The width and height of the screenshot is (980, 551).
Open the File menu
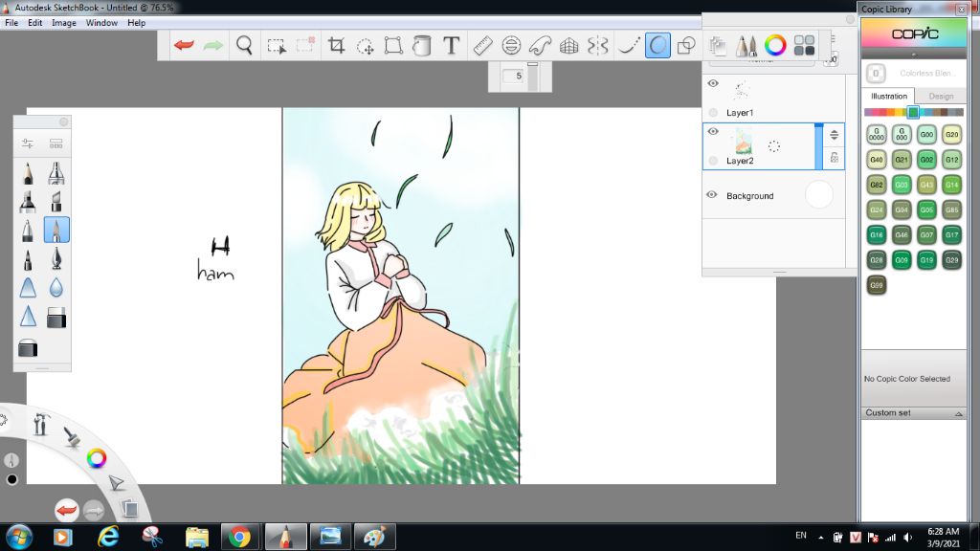tap(11, 23)
